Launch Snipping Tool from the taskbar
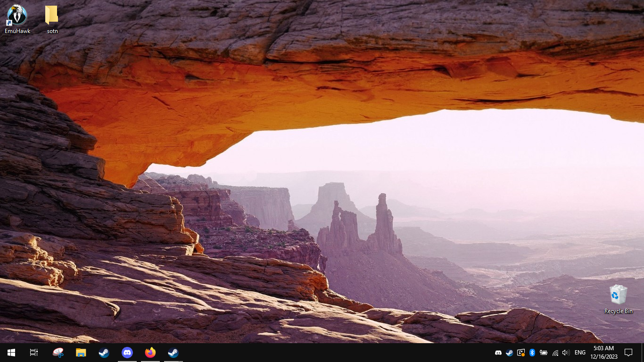This screenshot has width=644, height=362. tap(58, 353)
